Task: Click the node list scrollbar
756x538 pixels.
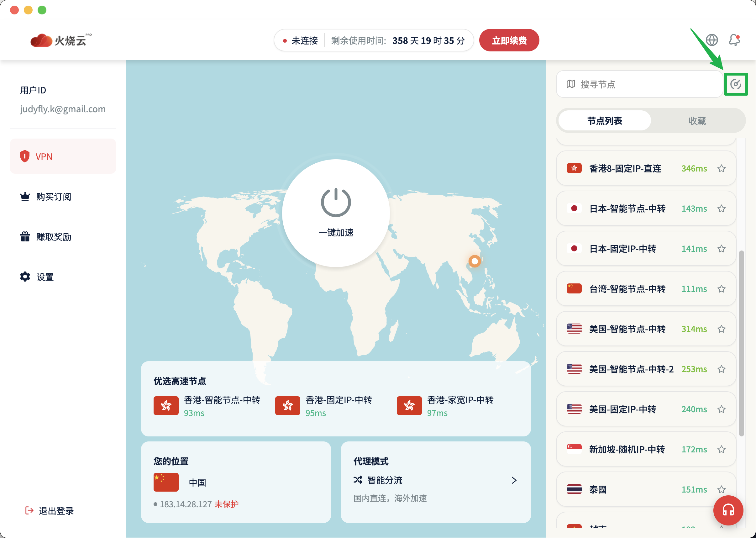Action: (x=741, y=343)
